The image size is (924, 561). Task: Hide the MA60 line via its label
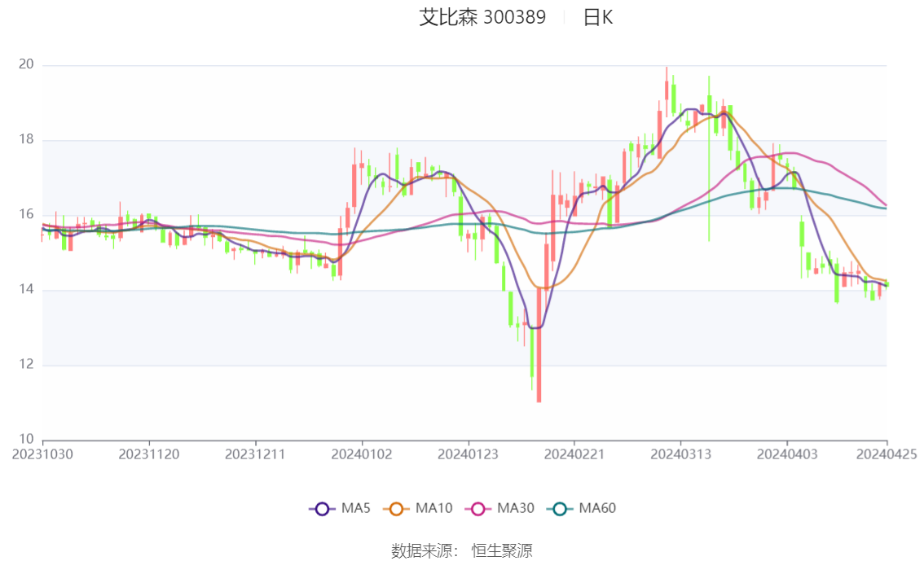point(597,509)
